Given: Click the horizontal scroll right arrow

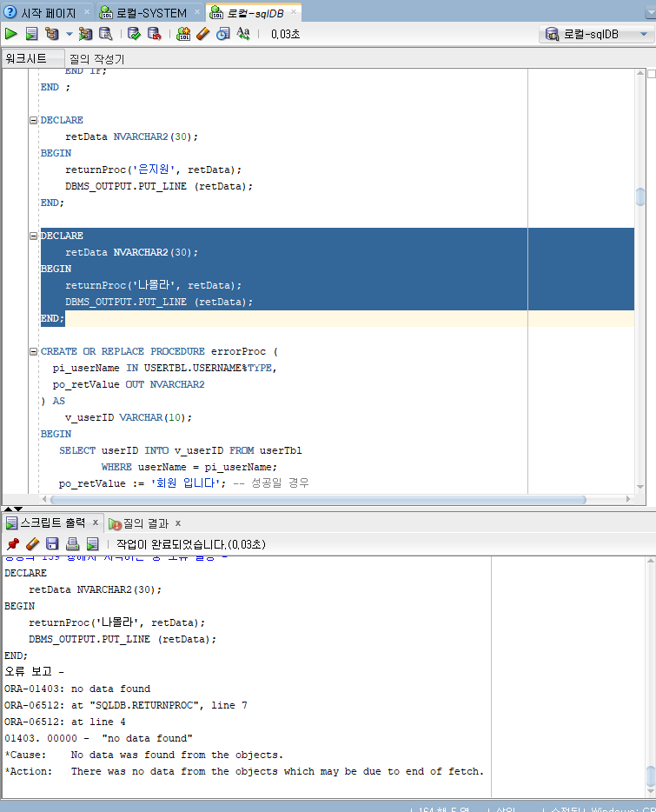Looking at the screenshot, I should click(628, 499).
